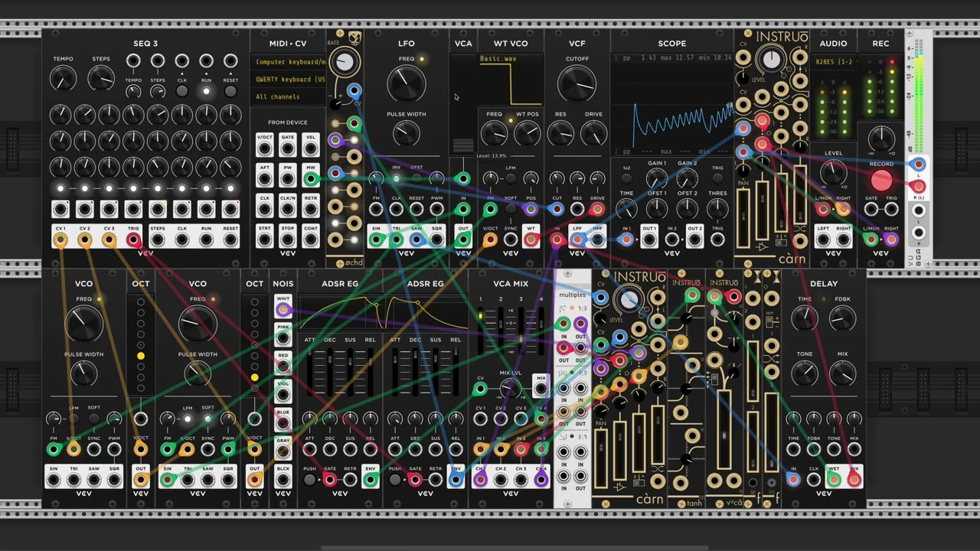Click the PINK output on the NOIS module
The height and width of the screenshot is (551, 980).
tap(283, 337)
